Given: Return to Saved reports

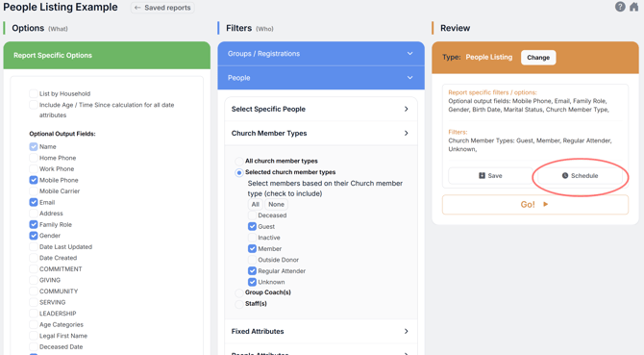Looking at the screenshot, I should point(162,8).
